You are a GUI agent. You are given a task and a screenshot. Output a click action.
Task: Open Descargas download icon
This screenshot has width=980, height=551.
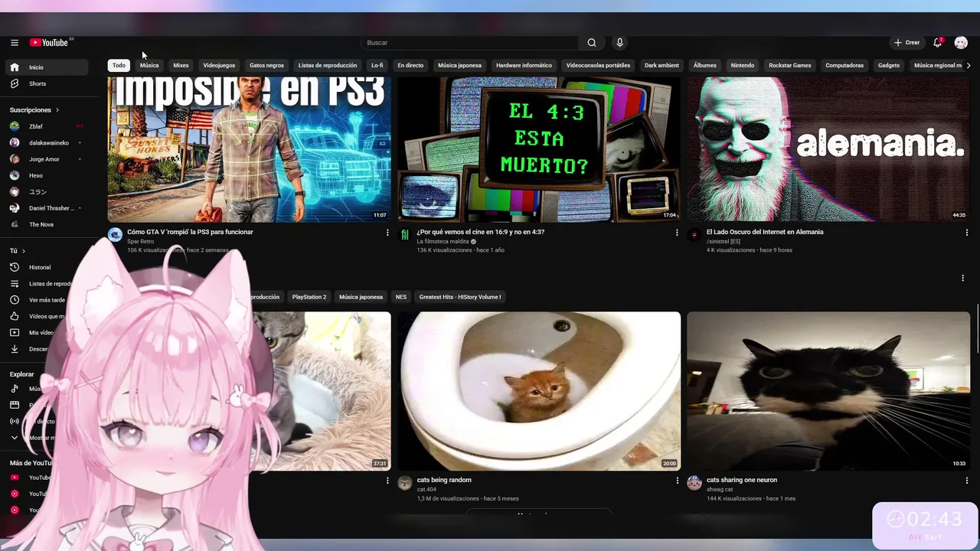point(14,349)
